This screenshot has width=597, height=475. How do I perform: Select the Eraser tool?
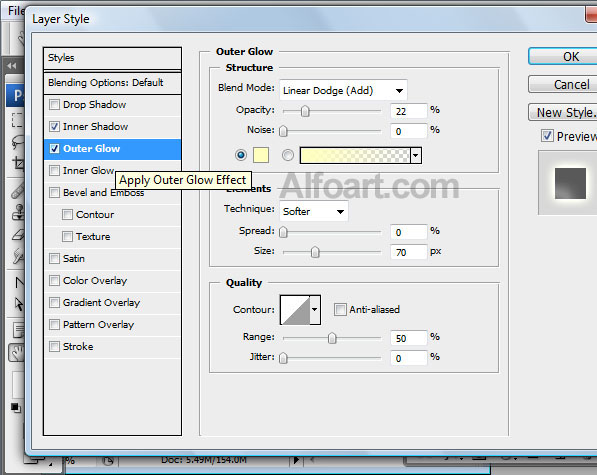[x=18, y=235]
